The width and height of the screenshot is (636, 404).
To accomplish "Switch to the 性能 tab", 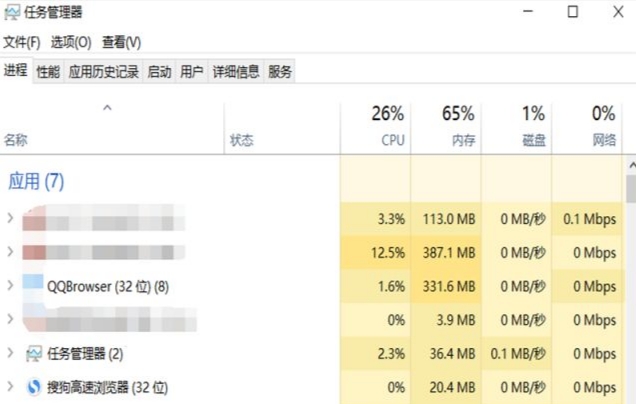I will (48, 72).
